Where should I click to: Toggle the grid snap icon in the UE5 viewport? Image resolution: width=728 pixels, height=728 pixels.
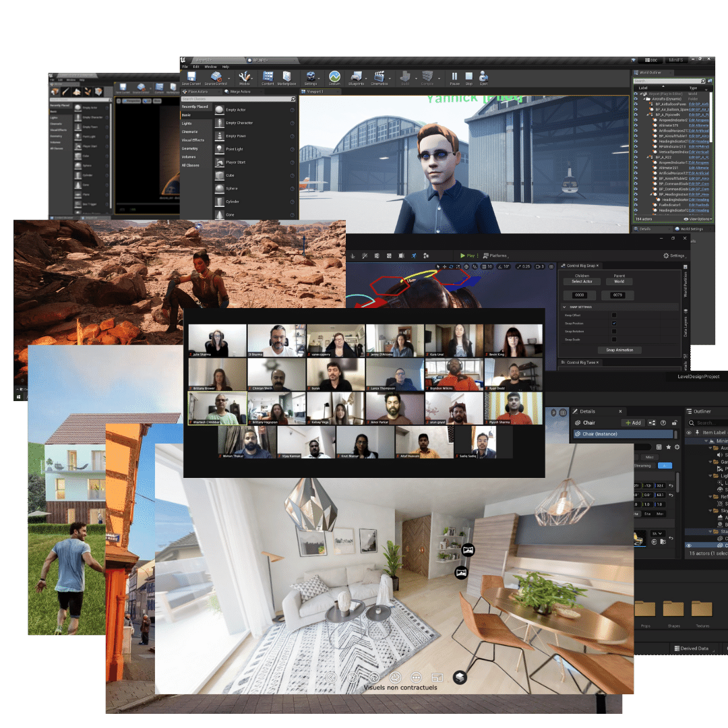tap(483, 267)
